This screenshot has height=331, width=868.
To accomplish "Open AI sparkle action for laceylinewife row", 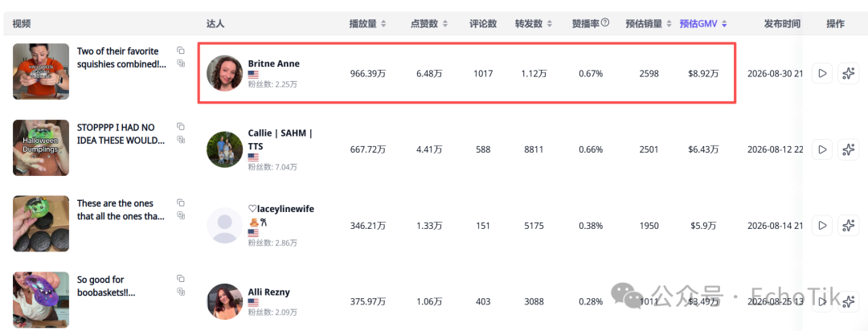I will pos(848,225).
